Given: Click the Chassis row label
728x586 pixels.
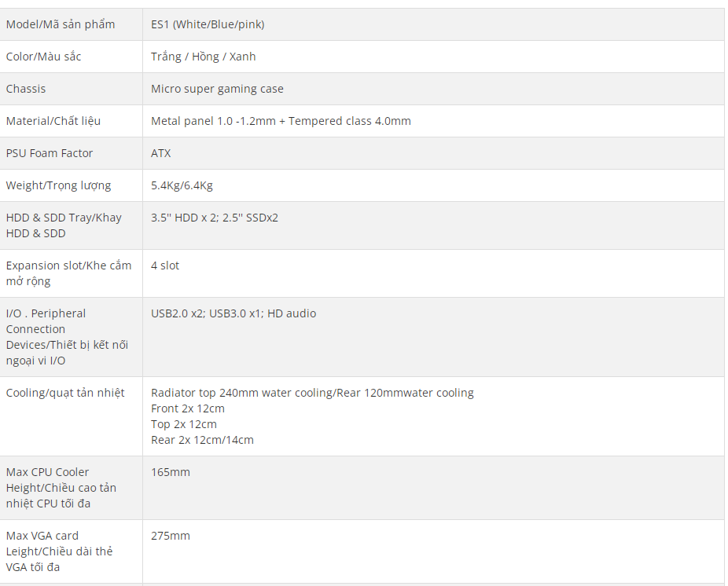Looking at the screenshot, I should pyautogui.click(x=26, y=89).
